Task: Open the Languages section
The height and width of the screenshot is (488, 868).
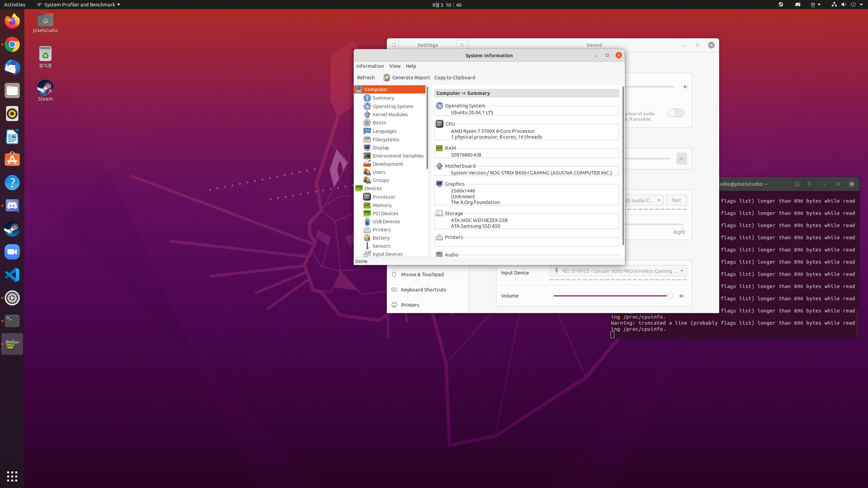Action: tap(384, 131)
